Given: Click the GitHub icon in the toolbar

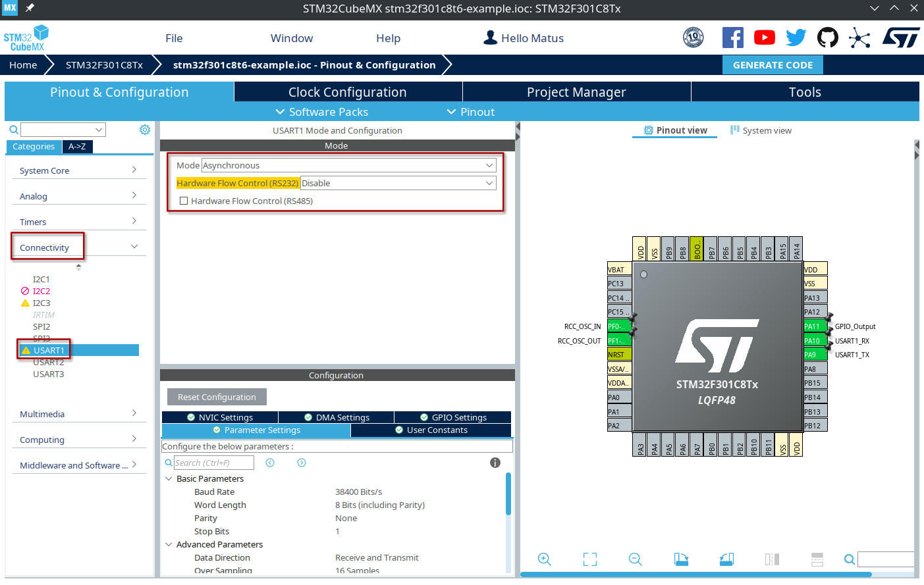Looking at the screenshot, I should coord(828,38).
